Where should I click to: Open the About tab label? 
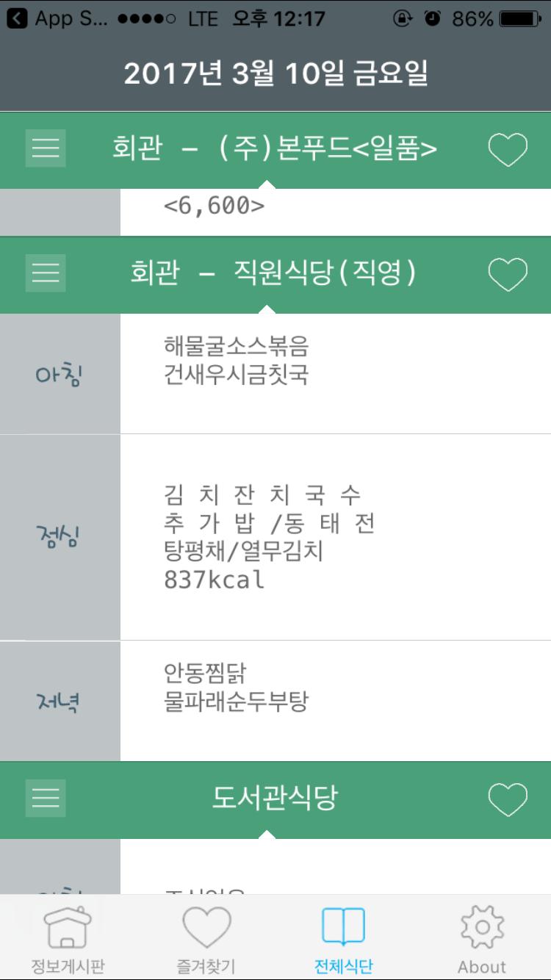tap(482, 967)
